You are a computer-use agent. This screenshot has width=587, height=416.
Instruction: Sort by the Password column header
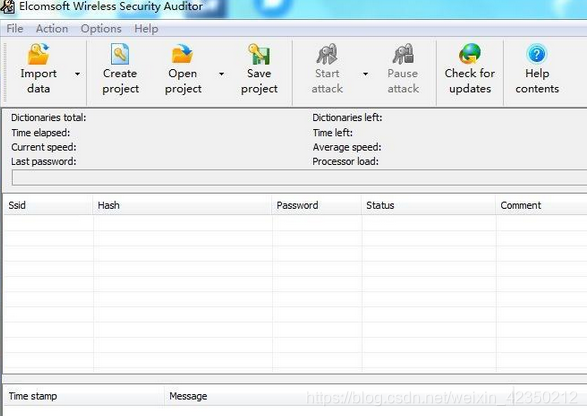click(317, 205)
